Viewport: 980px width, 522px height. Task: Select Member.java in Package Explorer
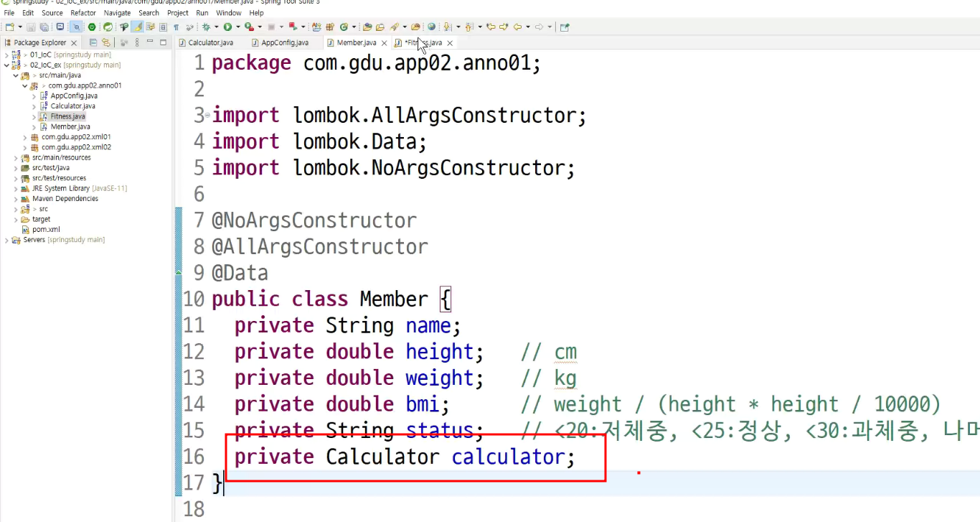click(70, 126)
